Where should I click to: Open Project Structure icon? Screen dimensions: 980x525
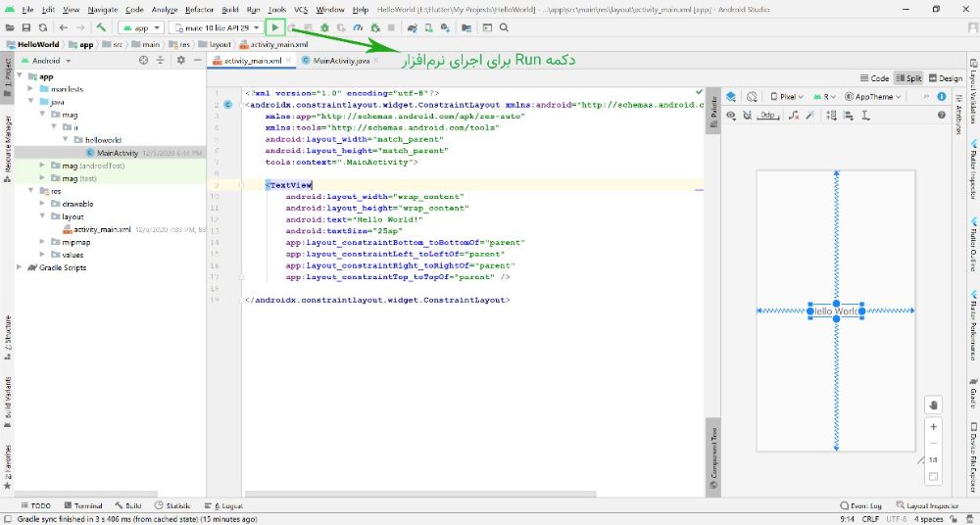[x=466, y=27]
